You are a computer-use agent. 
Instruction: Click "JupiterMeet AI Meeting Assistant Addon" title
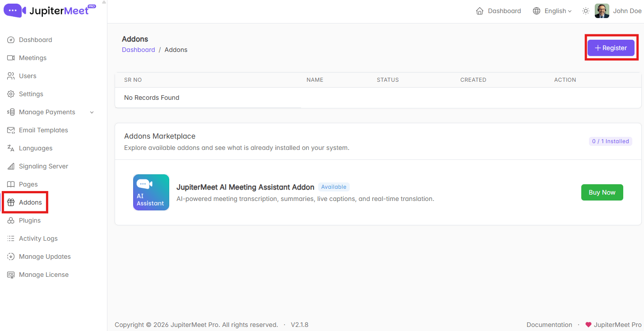click(246, 187)
